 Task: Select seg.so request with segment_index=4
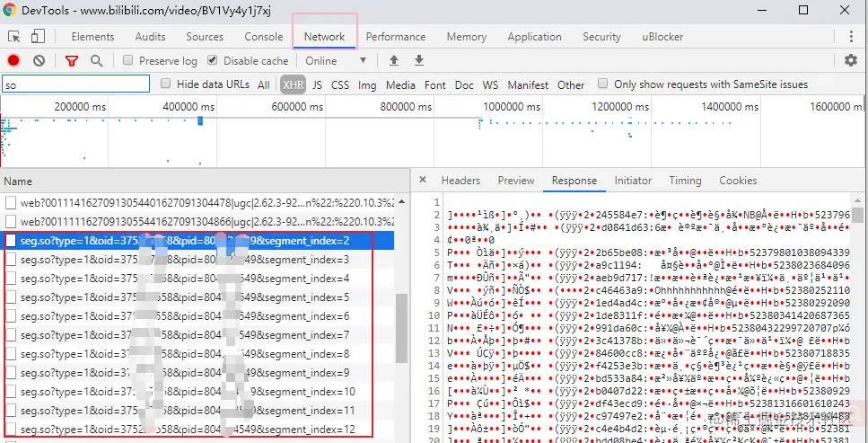click(199, 279)
